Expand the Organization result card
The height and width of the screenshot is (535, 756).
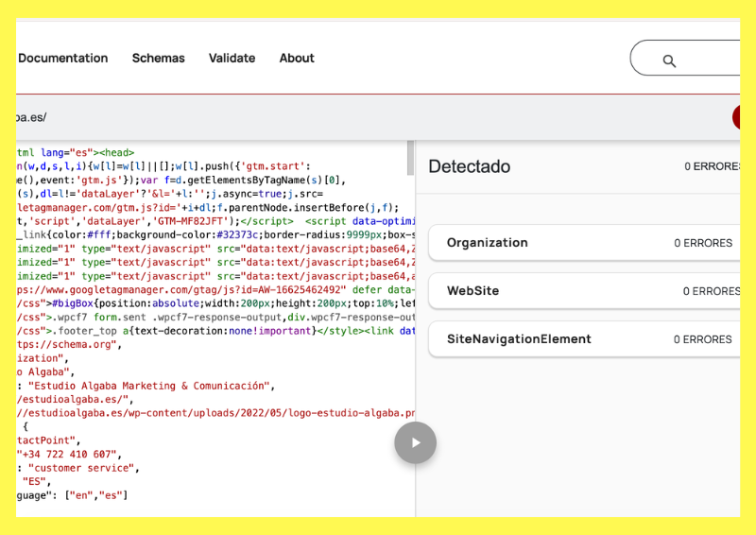(x=584, y=243)
